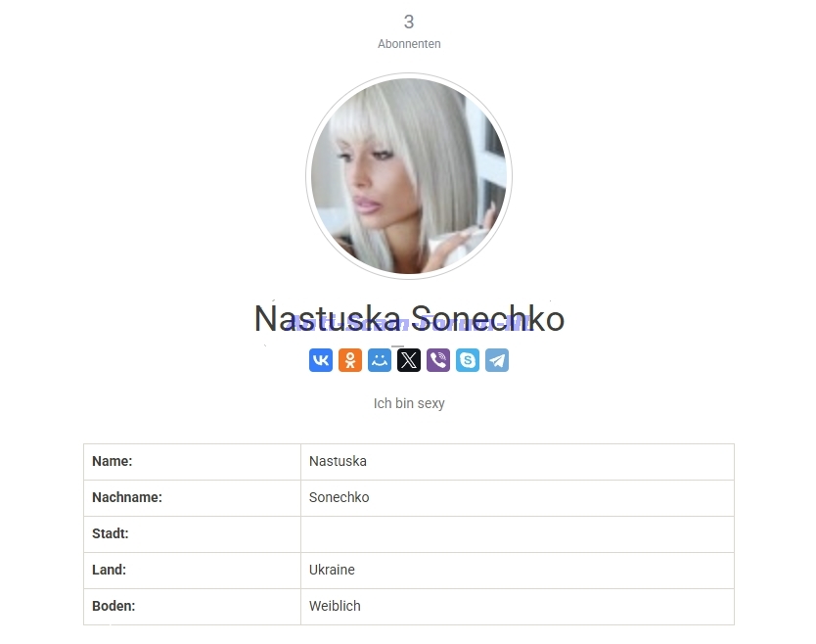This screenshot has height=644, width=816.
Task: Open the round profile photo
Action: [x=409, y=176]
